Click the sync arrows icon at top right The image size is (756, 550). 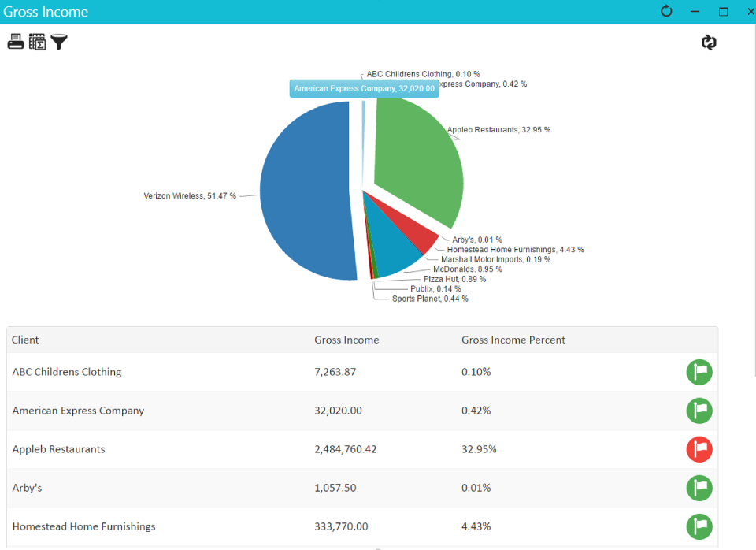click(709, 43)
